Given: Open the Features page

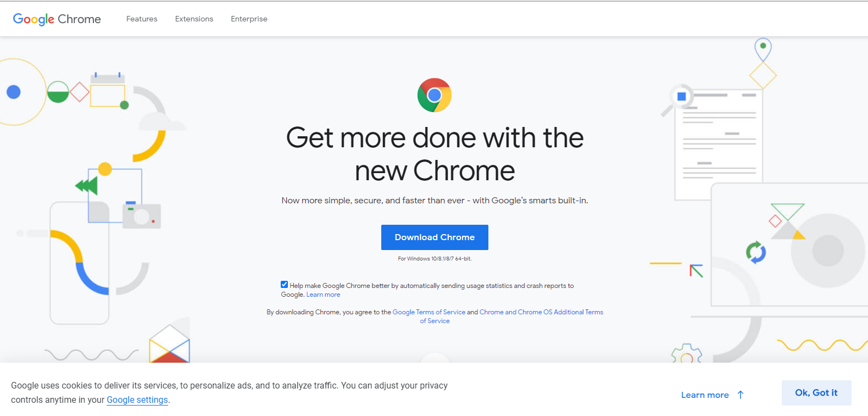Looking at the screenshot, I should (x=141, y=18).
